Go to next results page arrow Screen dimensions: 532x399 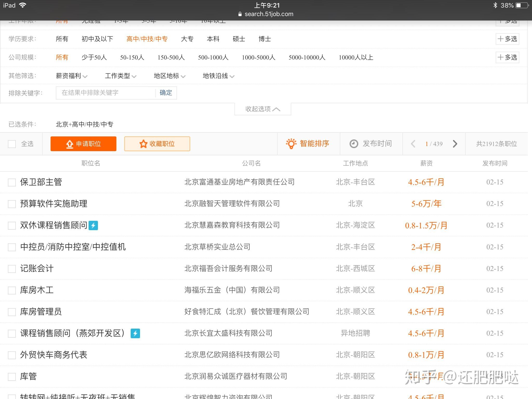click(455, 144)
